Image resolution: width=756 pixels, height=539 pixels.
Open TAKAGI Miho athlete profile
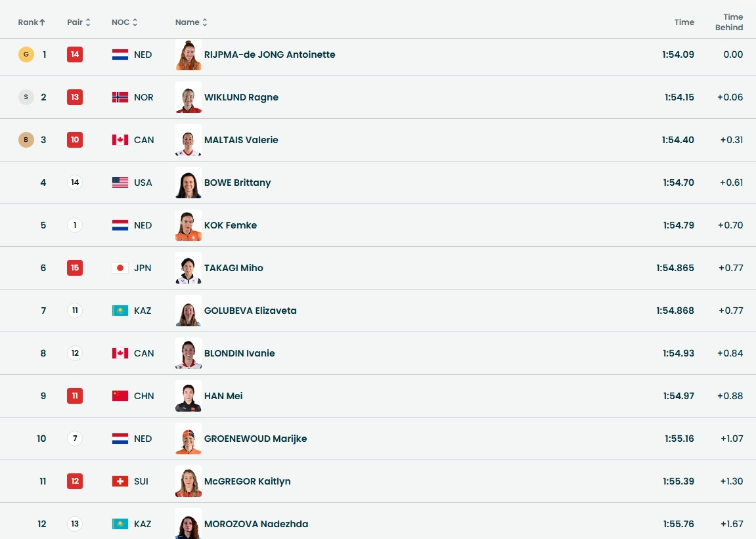(233, 268)
